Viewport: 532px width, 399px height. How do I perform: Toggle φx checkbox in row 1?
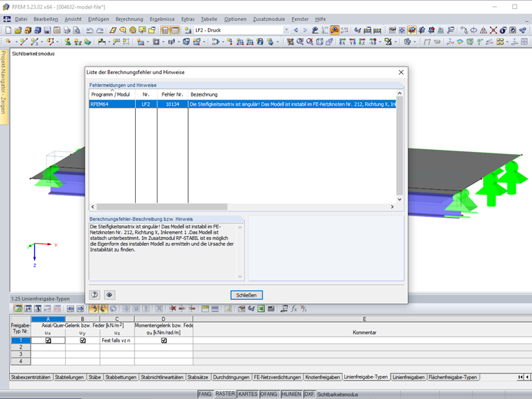tap(164, 340)
